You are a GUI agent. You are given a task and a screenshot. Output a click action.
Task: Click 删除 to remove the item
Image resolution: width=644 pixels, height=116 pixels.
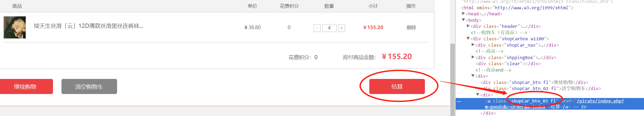[x=411, y=27]
